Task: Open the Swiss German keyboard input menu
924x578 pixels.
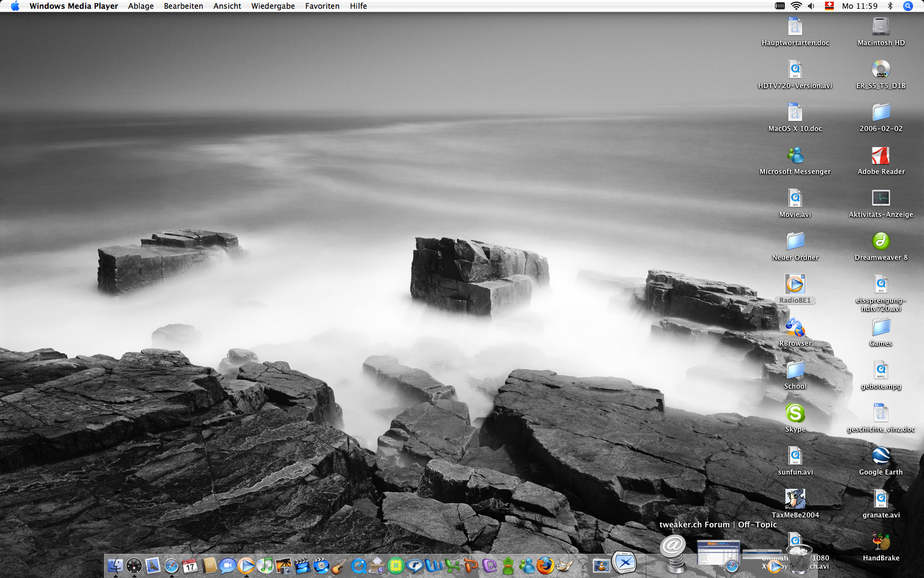Action: (x=829, y=6)
